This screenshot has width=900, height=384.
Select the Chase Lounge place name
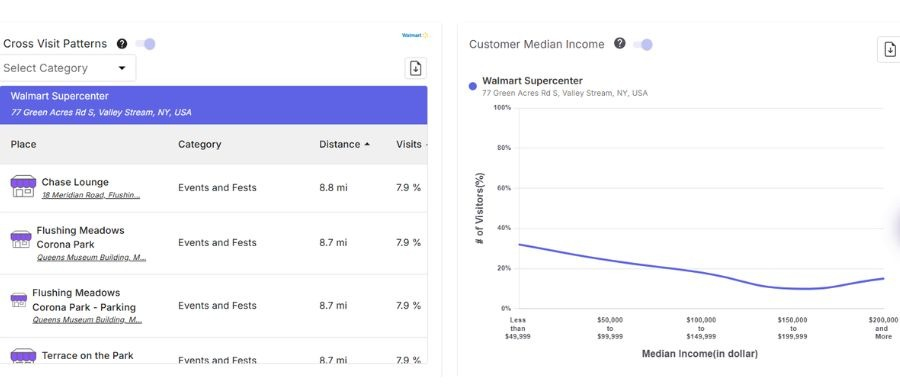[x=75, y=182]
